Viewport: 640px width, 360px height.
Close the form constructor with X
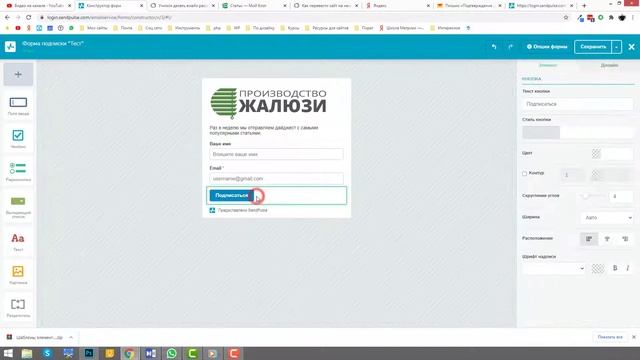(x=631, y=47)
